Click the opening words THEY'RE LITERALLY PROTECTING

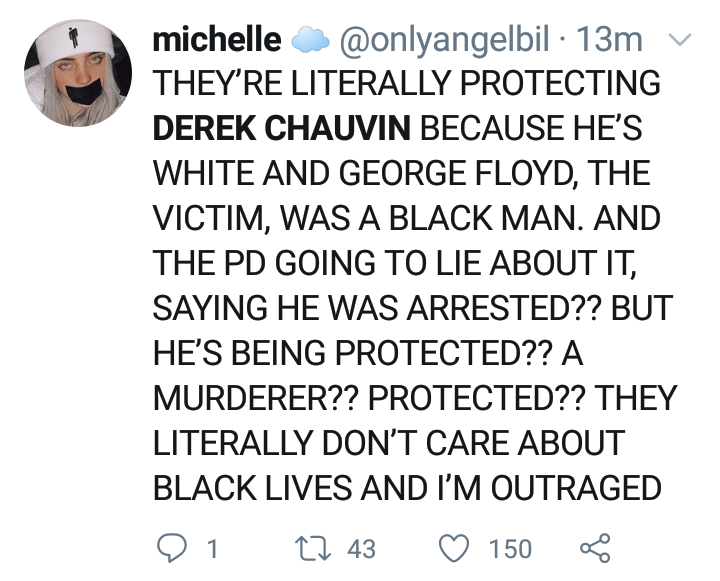point(406,84)
